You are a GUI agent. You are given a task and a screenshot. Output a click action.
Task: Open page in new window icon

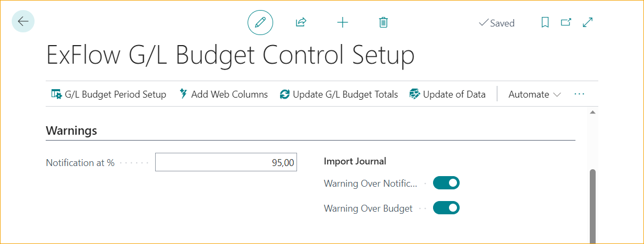click(566, 22)
